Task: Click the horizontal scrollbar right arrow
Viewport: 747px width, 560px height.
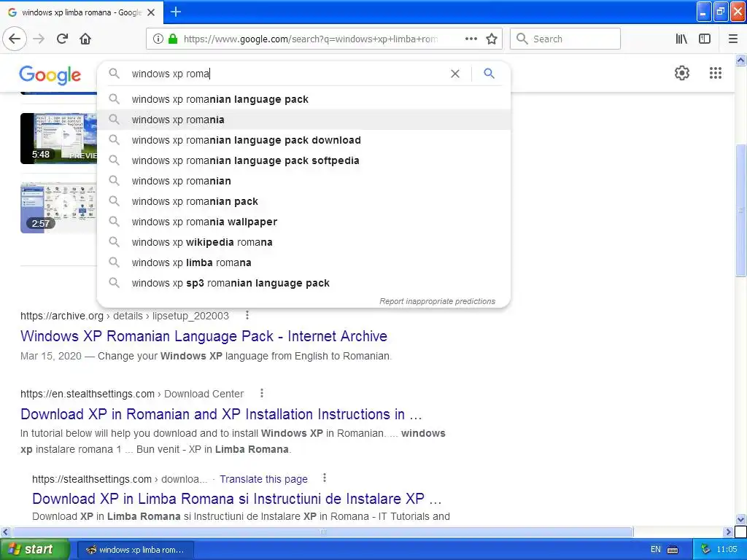Action: point(728,532)
